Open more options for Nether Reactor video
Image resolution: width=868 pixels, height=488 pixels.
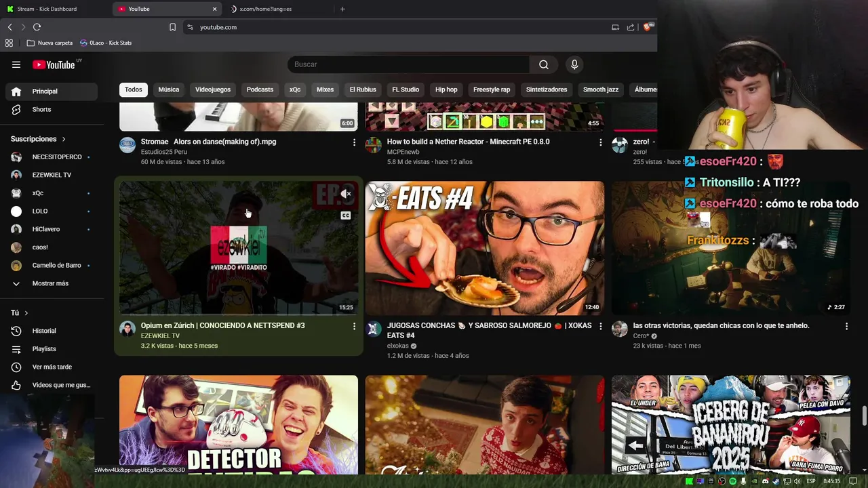tap(600, 142)
